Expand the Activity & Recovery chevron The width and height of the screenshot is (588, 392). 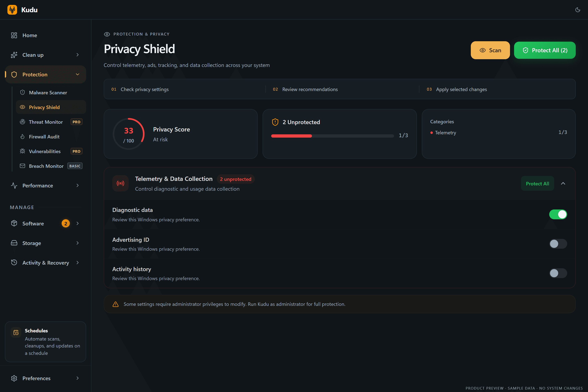click(78, 263)
